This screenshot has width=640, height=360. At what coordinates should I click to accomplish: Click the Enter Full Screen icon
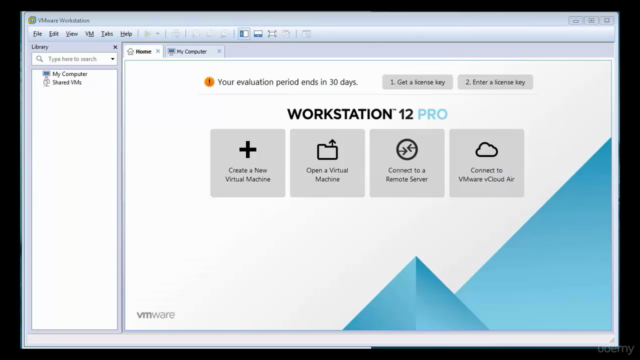click(272, 34)
